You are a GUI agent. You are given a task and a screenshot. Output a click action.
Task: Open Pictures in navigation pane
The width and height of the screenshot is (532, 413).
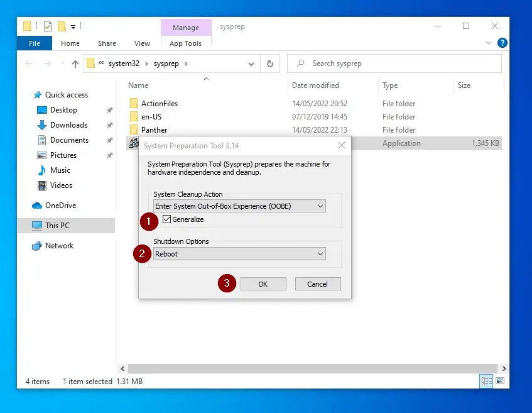[x=63, y=155]
